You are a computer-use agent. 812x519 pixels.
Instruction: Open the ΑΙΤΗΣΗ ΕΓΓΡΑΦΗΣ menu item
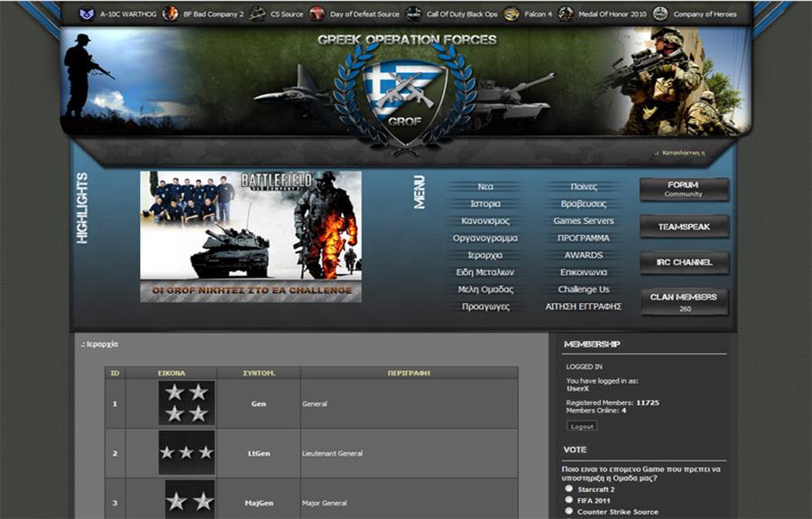584,306
